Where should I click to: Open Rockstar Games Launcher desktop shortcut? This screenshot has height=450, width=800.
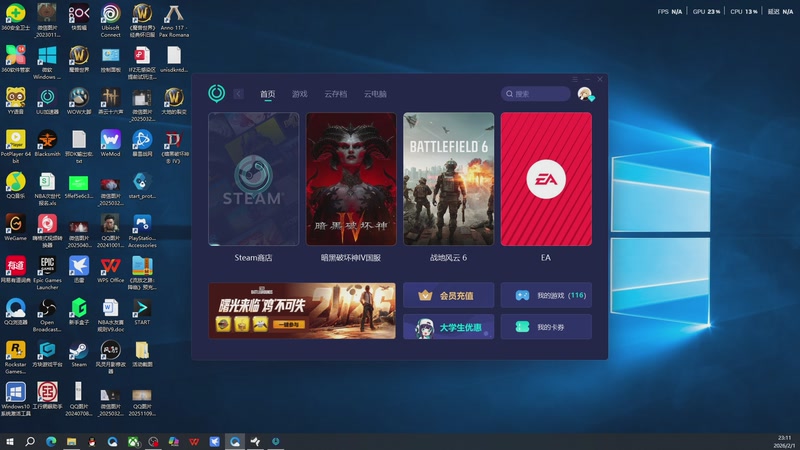pyautogui.click(x=15, y=357)
